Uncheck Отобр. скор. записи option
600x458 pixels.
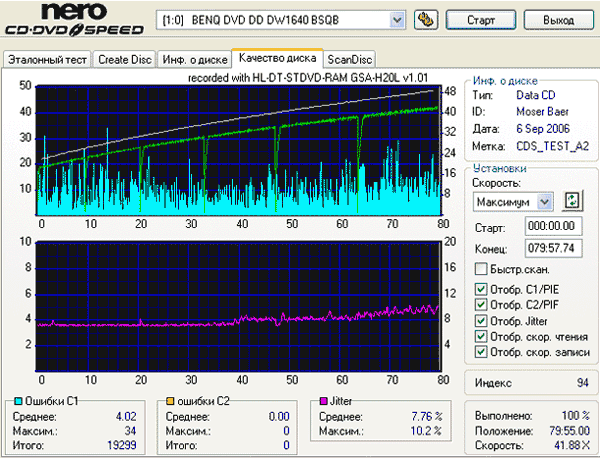tap(481, 352)
